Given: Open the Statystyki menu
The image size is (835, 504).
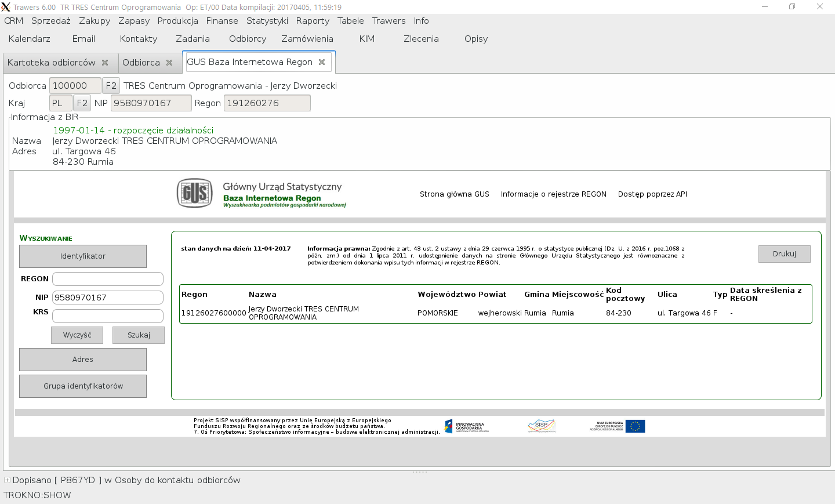Looking at the screenshot, I should coord(267,21).
